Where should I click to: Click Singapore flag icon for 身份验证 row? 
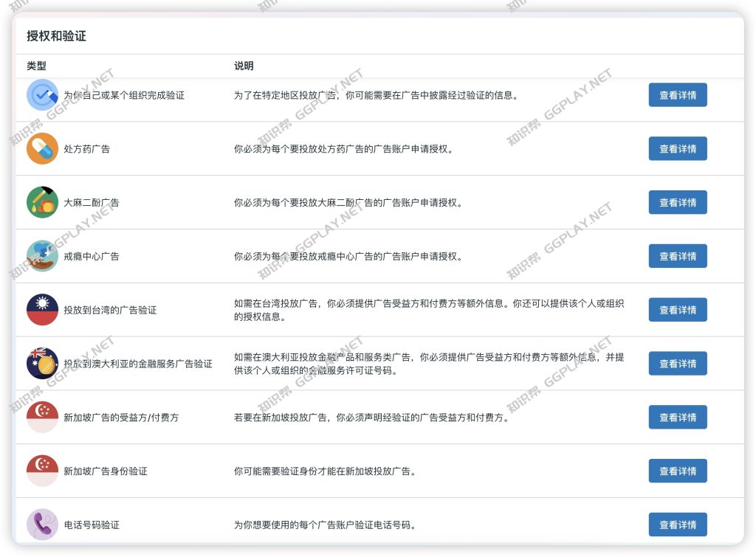pos(42,471)
